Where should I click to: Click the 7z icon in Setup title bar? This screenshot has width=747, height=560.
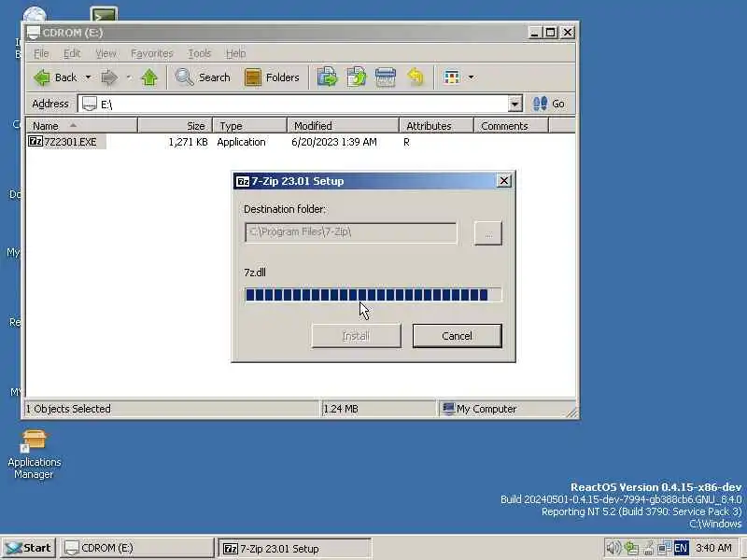[243, 181]
